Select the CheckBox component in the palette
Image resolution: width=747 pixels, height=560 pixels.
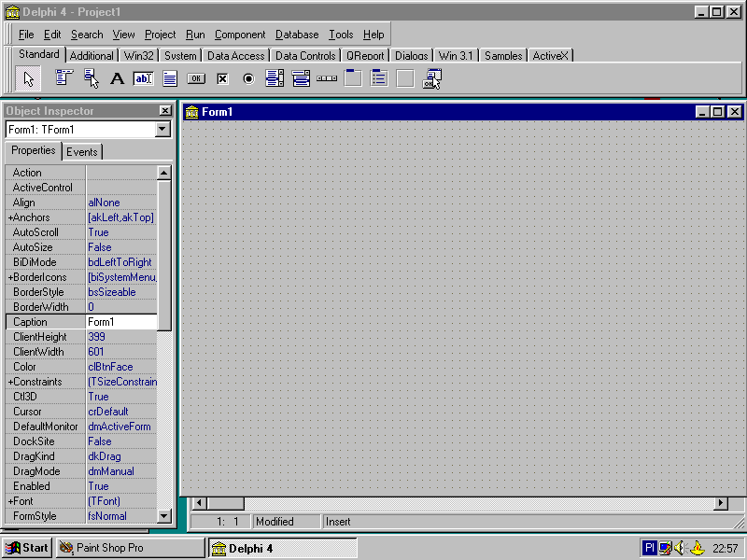click(222, 79)
